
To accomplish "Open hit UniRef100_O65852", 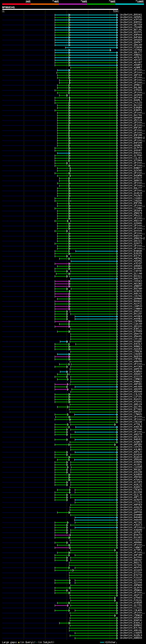I will (131, 17).
